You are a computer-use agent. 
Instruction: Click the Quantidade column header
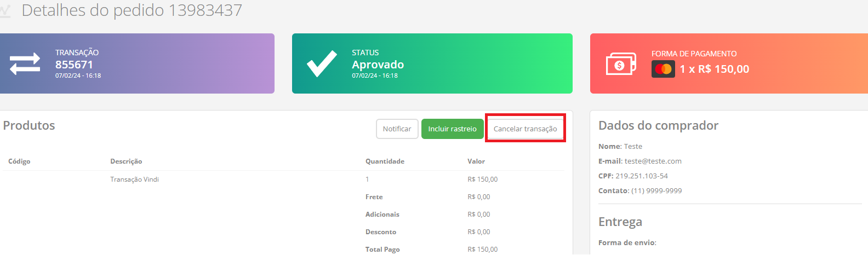click(385, 161)
